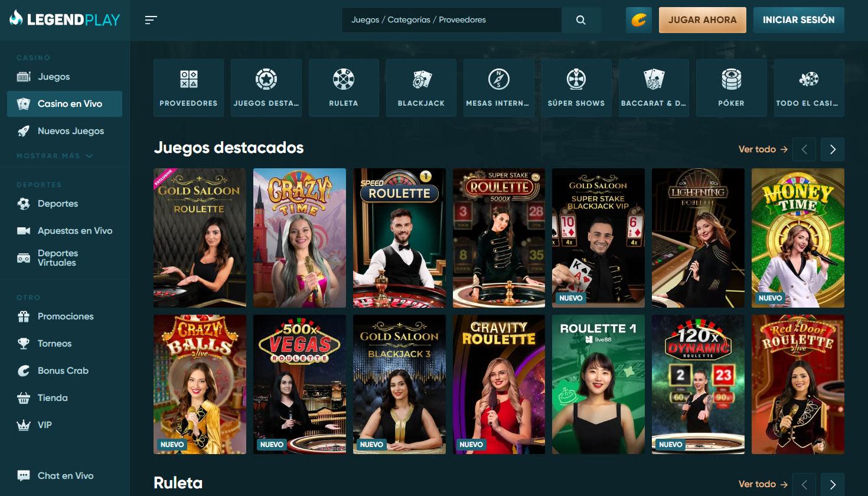Viewport: 868px width, 496px height.
Task: Start a Chat en Vivo session
Action: (64, 476)
